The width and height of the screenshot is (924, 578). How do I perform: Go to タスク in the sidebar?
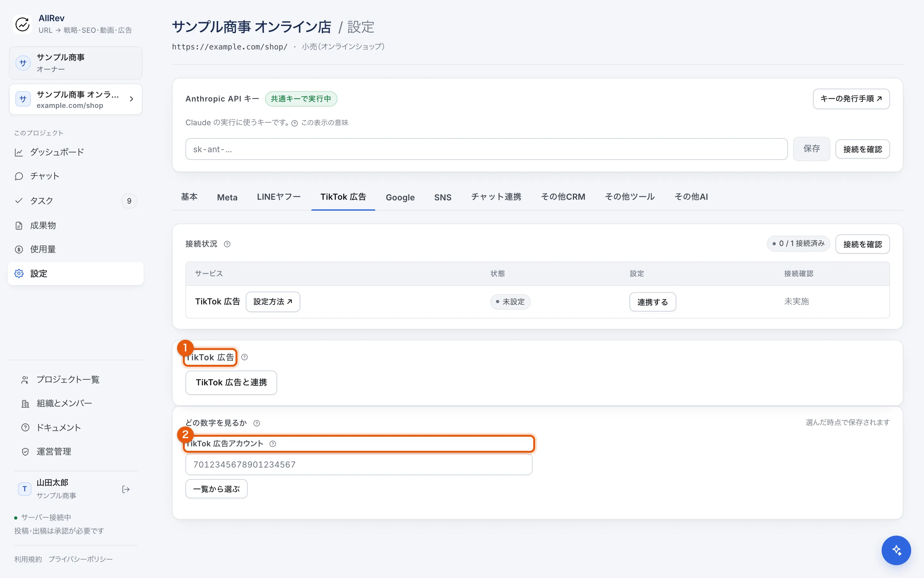pyautogui.click(x=76, y=201)
